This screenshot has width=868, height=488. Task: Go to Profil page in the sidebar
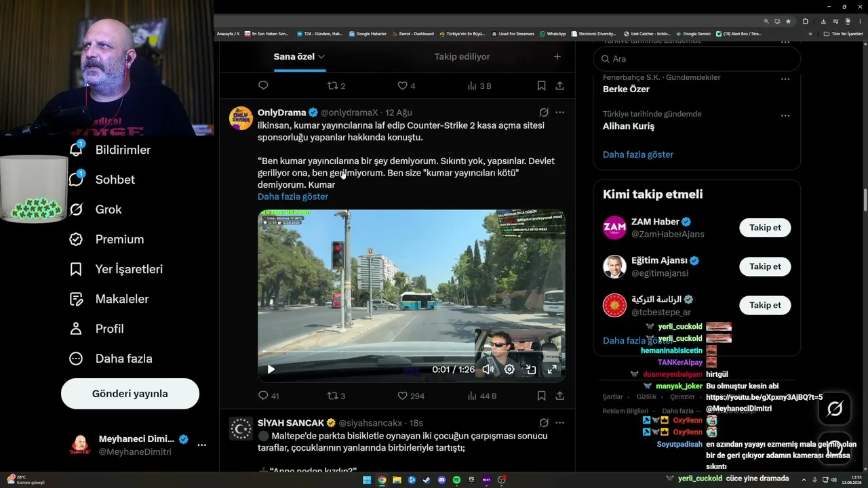pyautogui.click(x=96, y=329)
